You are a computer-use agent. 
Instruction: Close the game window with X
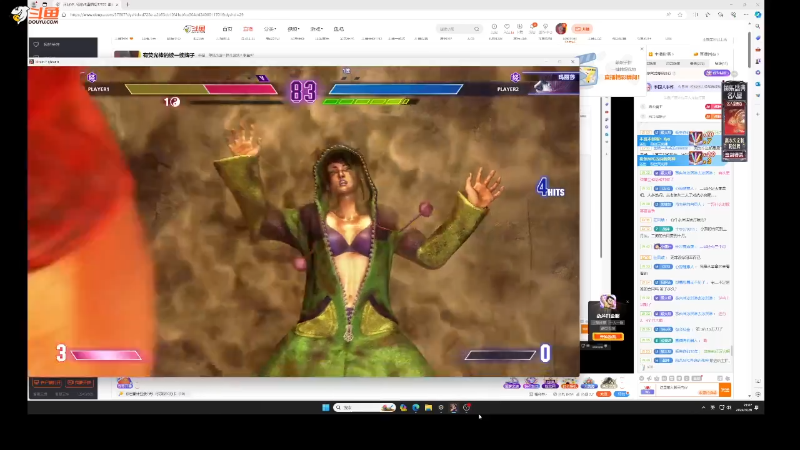(572, 62)
